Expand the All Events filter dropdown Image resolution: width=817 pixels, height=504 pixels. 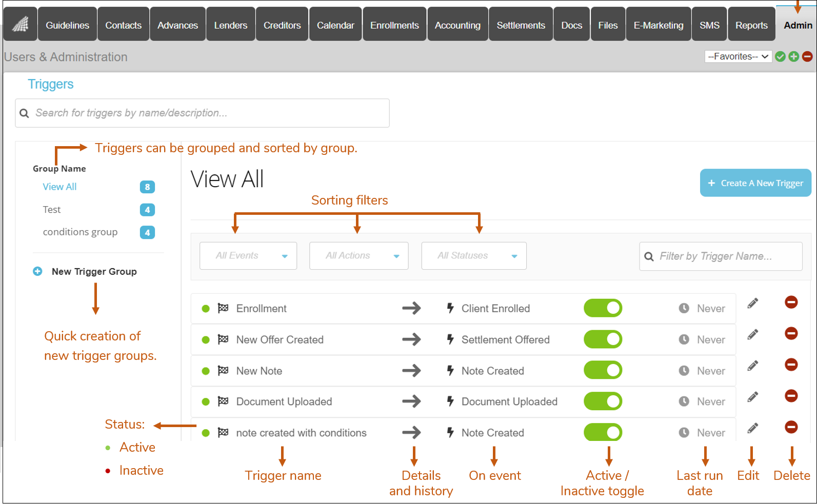(248, 256)
